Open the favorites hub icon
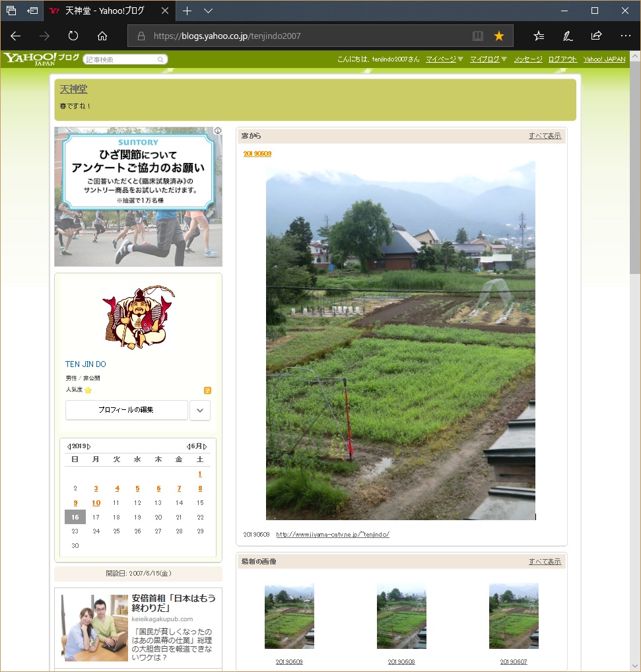This screenshot has height=672, width=641. pyautogui.click(x=539, y=36)
